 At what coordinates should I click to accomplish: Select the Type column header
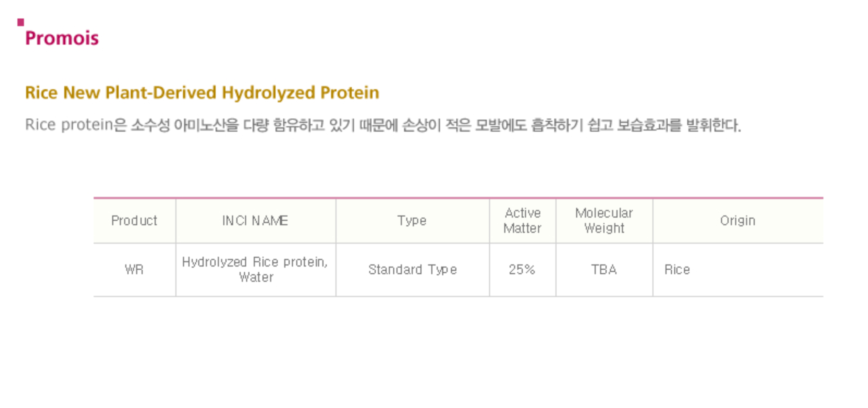point(412,221)
